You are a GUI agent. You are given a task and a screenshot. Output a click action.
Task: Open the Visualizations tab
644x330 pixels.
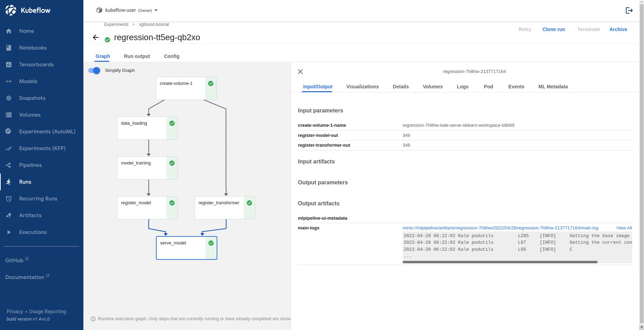[362, 87]
